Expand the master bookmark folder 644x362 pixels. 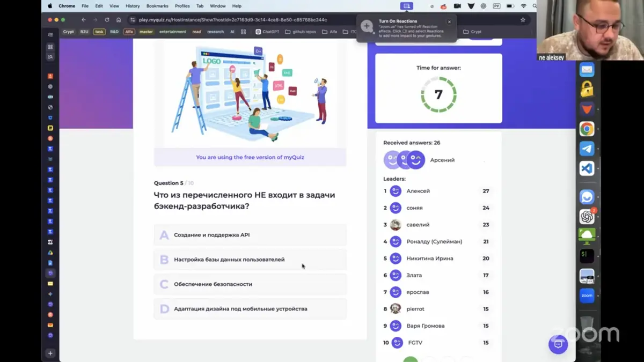click(146, 32)
